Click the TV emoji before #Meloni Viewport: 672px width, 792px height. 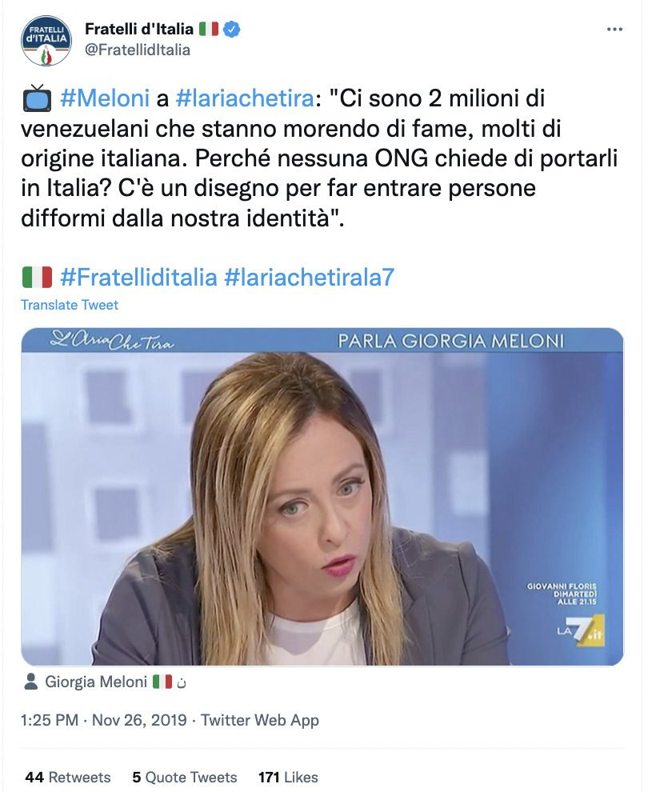pos(37,98)
